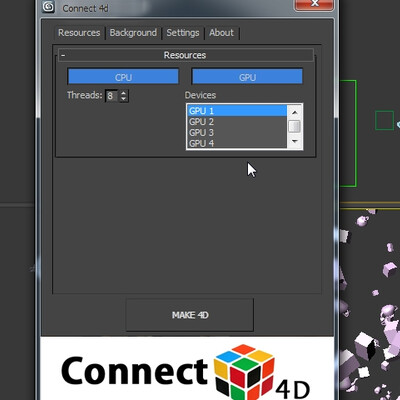
Task: Open the About tab
Action: click(222, 33)
